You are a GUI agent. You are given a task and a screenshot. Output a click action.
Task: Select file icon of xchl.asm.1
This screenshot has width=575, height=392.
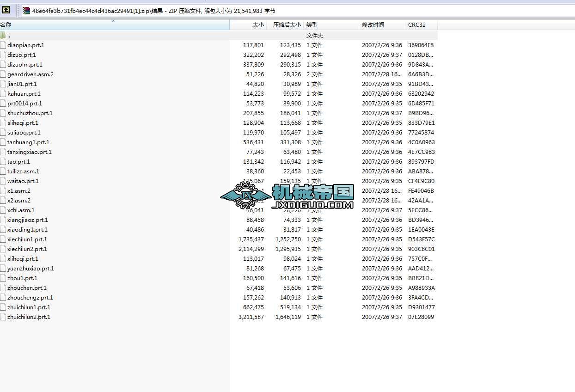[3, 210]
